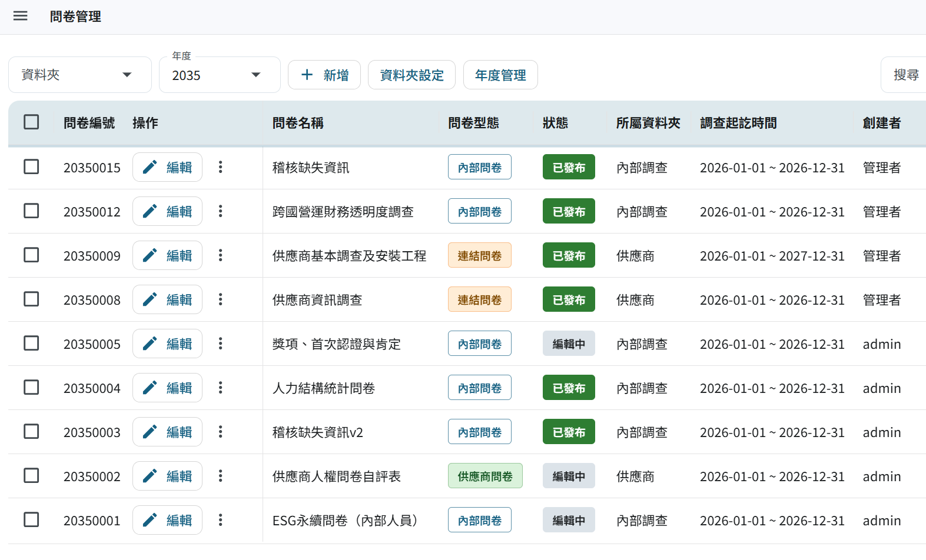
Task: Open more options for questionnaire 20350015
Action: click(220, 167)
